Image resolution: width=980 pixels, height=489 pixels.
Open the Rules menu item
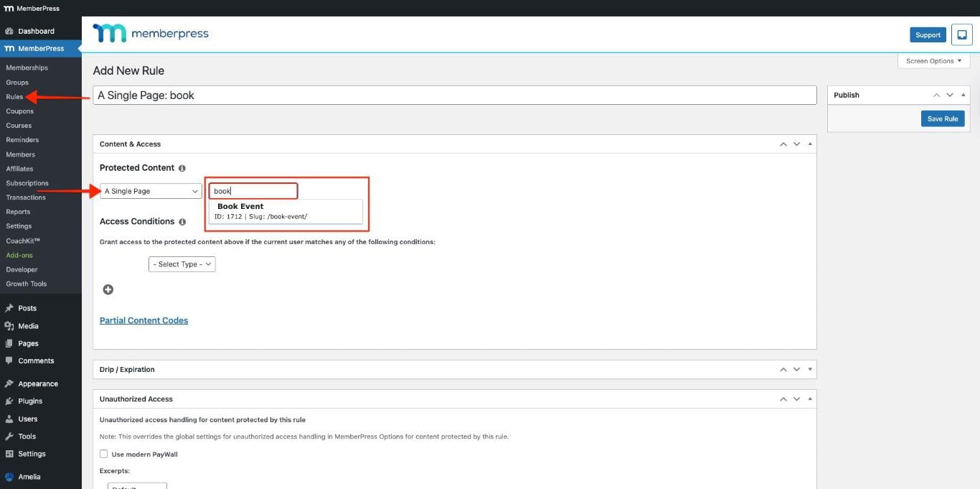point(14,96)
